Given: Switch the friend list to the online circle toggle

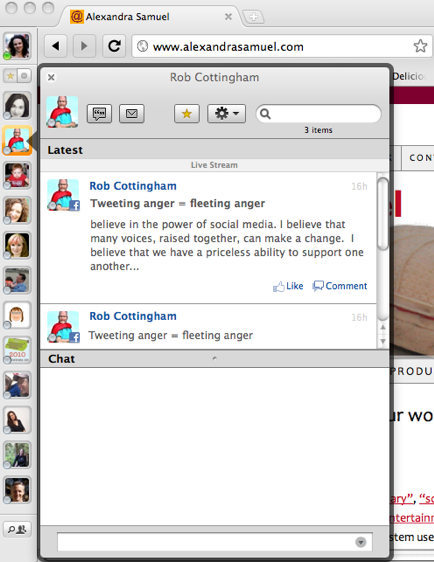Looking at the screenshot, I should [x=24, y=76].
